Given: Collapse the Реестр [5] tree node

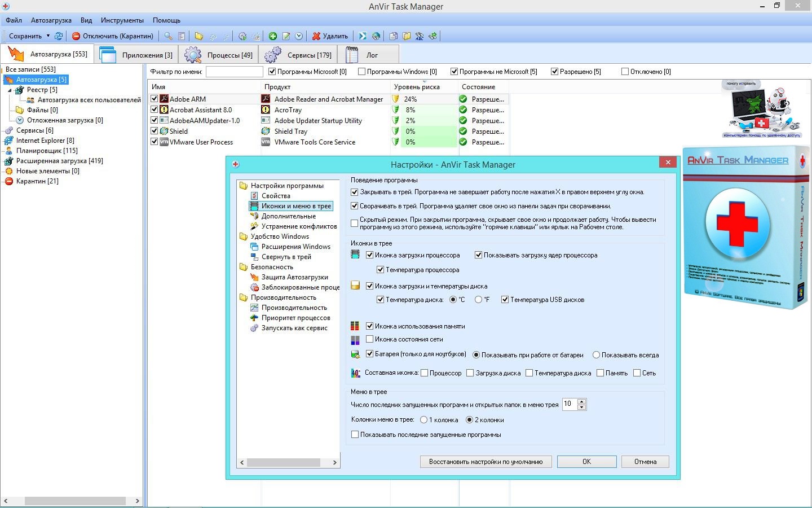Looking at the screenshot, I should point(10,90).
